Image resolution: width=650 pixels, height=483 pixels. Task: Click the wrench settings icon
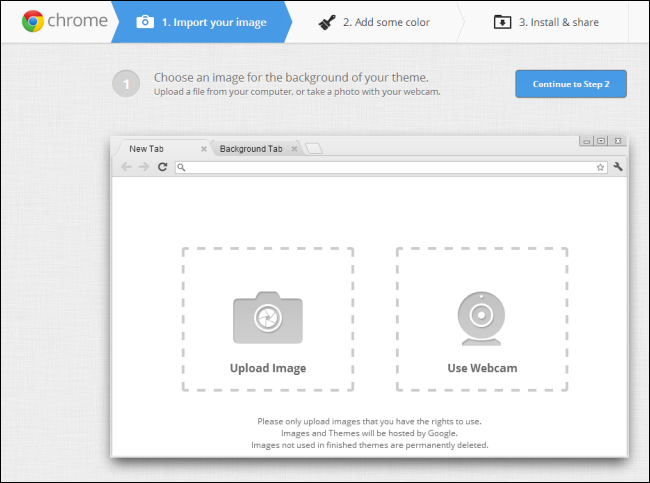click(x=618, y=167)
